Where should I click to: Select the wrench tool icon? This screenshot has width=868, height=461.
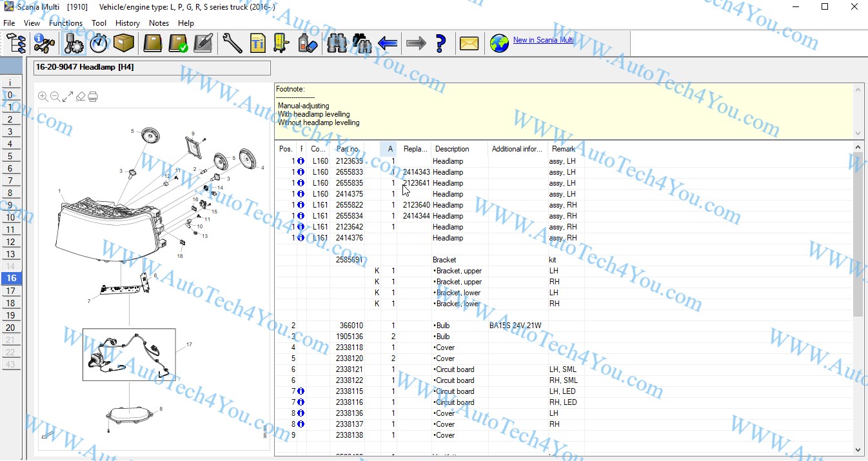point(232,44)
